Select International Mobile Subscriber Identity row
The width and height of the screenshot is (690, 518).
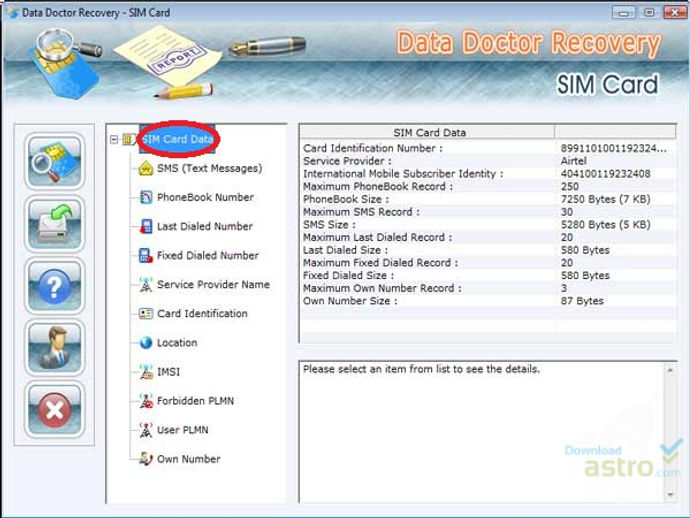(488, 174)
